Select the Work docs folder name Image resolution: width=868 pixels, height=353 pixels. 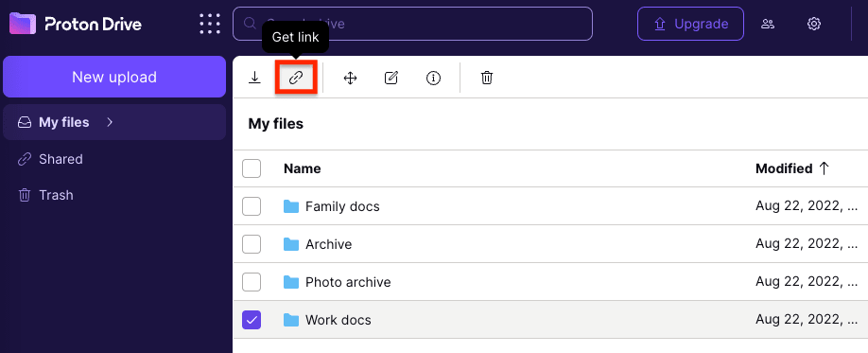pos(339,320)
